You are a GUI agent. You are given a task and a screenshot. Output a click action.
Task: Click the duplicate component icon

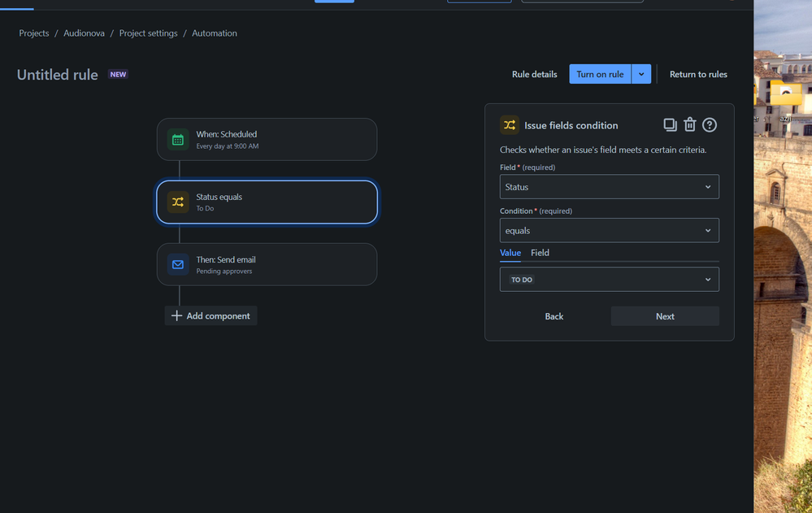point(670,125)
